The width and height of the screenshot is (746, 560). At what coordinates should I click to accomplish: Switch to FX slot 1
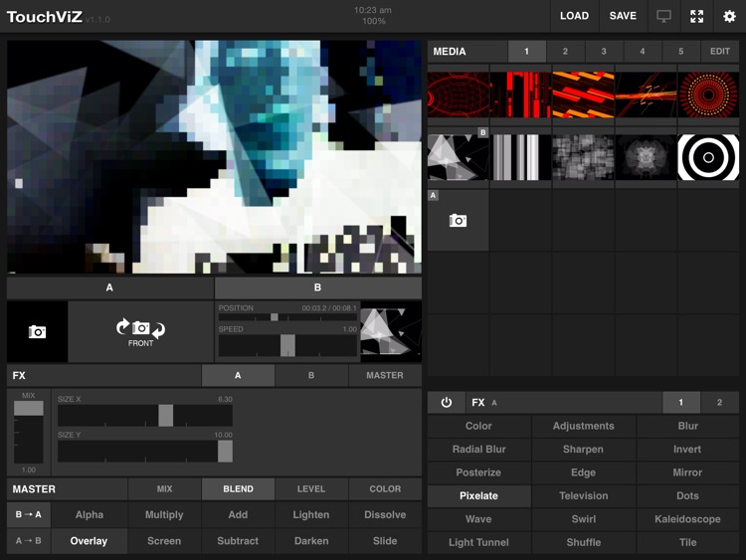(681, 403)
